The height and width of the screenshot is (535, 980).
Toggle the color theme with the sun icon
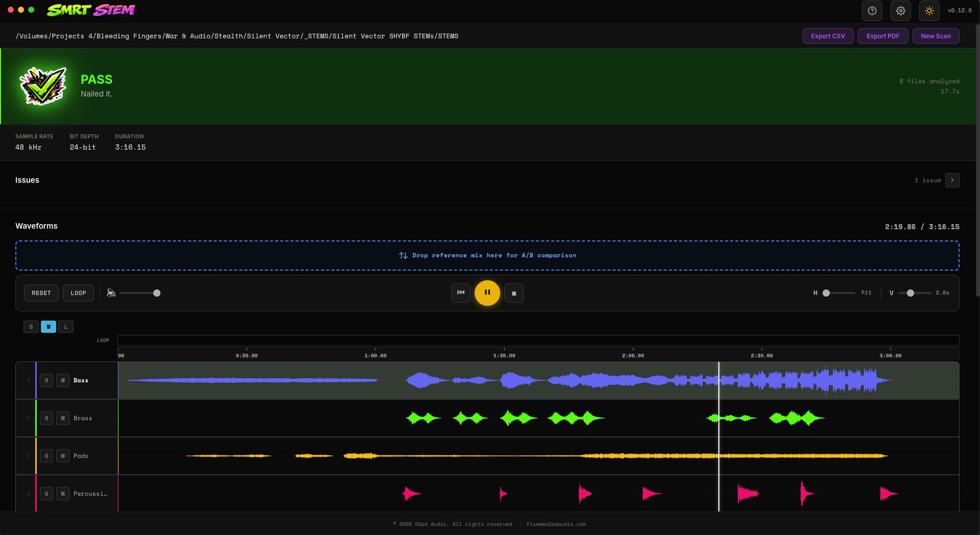(929, 11)
